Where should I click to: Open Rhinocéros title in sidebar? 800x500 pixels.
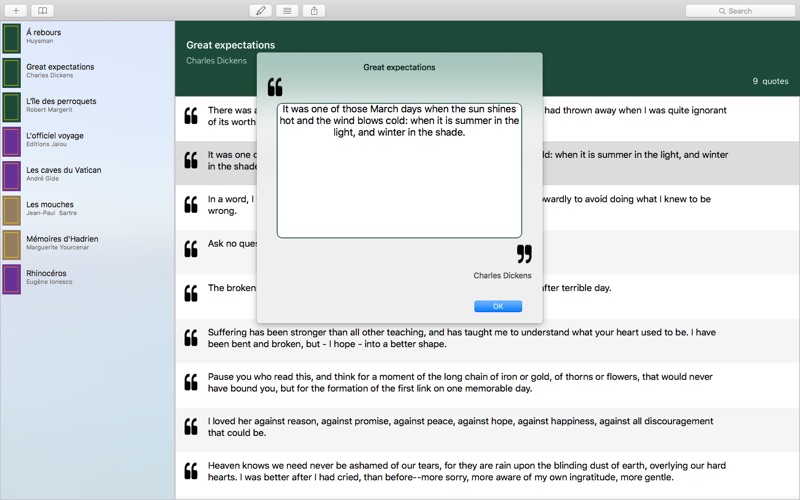pyautogui.click(x=46, y=273)
